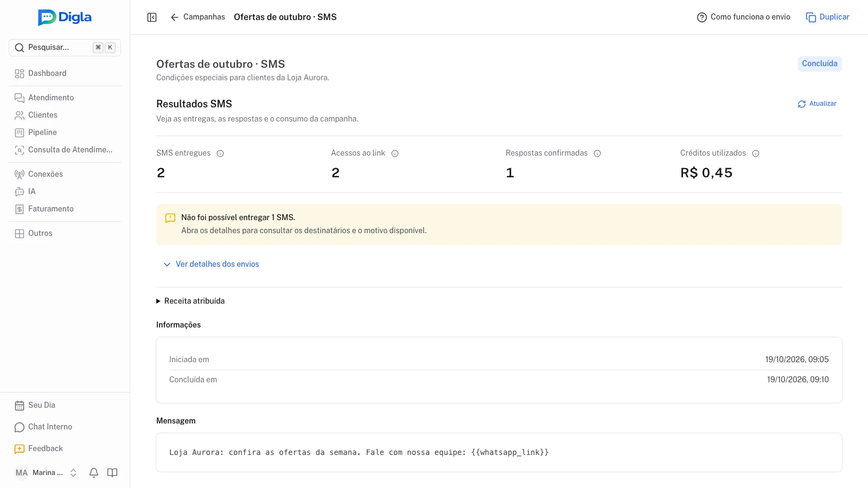Open Faturamento in the sidebar

[65, 209]
